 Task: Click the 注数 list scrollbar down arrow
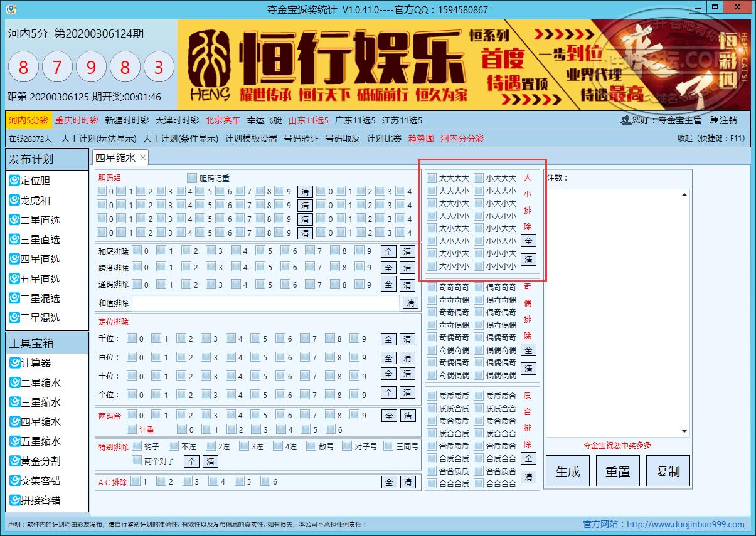pyautogui.click(x=685, y=431)
